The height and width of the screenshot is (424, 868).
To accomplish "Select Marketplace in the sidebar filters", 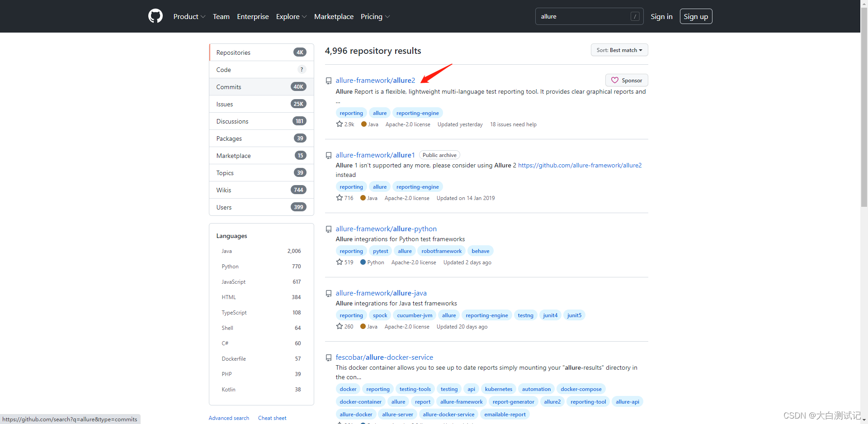I will tap(261, 156).
